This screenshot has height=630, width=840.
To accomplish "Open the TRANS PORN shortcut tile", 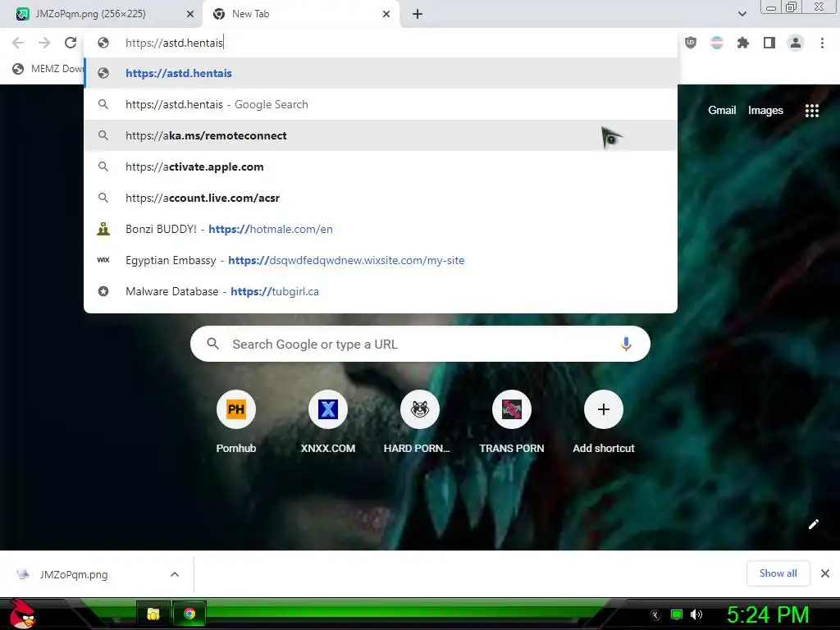I will [512, 422].
